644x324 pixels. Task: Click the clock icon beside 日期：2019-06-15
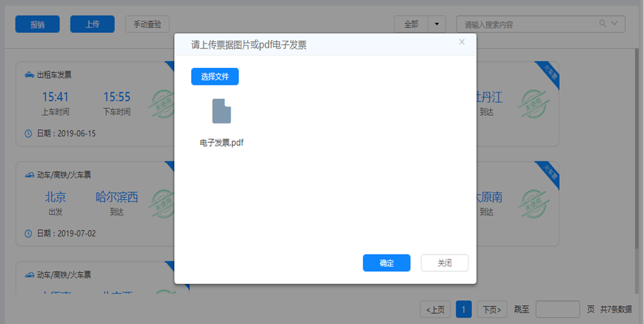29,133
